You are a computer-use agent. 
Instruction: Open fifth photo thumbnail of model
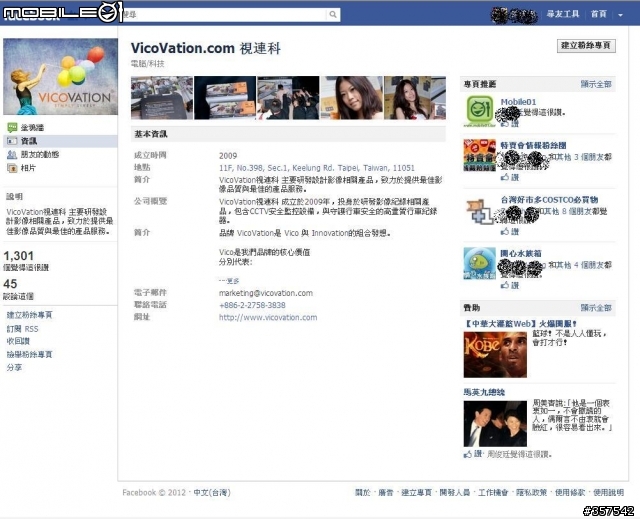tap(415, 98)
